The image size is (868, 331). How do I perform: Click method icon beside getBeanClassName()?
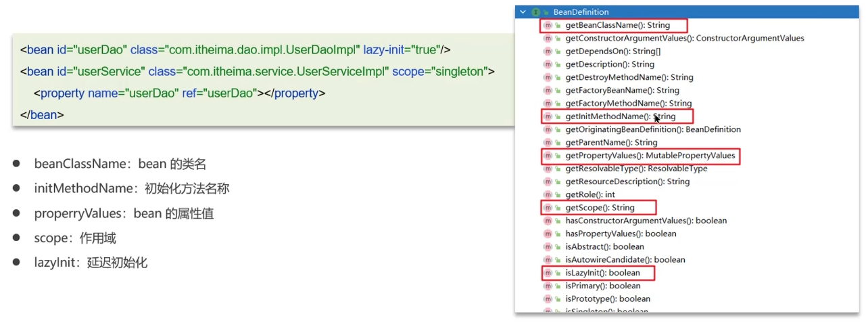point(548,25)
